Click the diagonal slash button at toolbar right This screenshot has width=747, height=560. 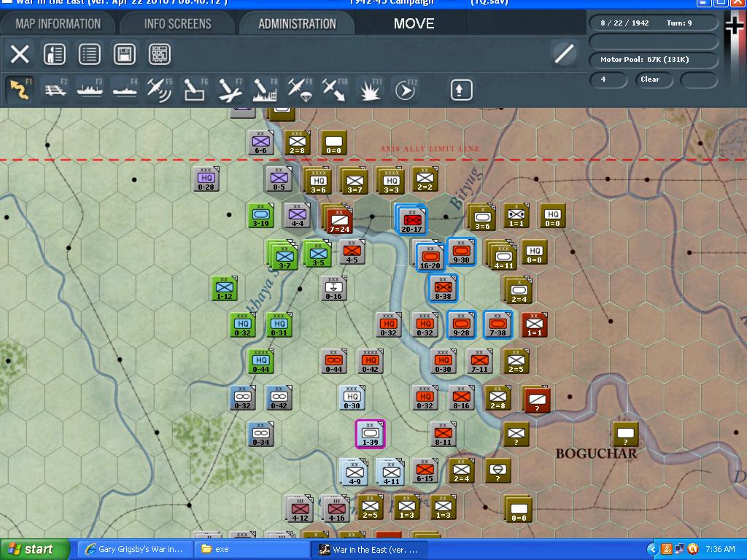(x=564, y=53)
